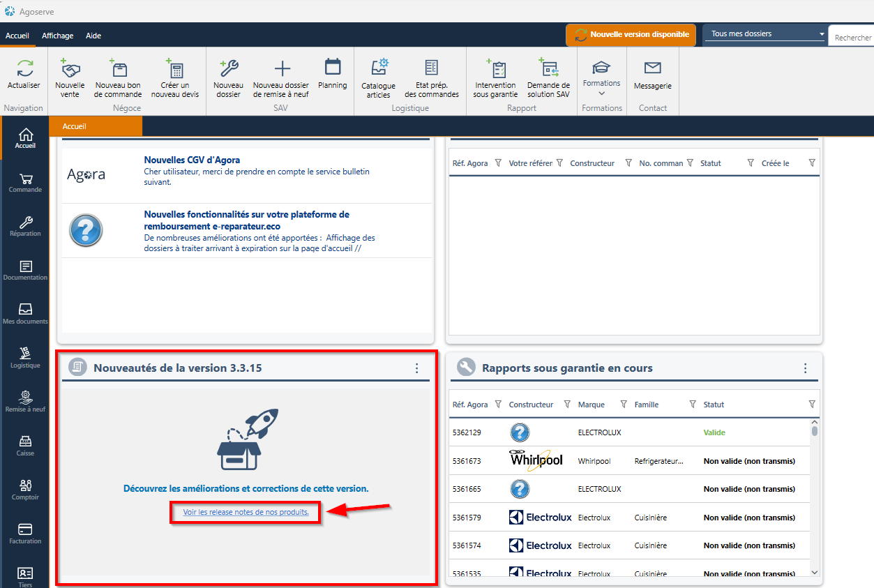This screenshot has height=588, width=874.
Task: Open Mes documents in the sidebar
Action: tap(25, 315)
